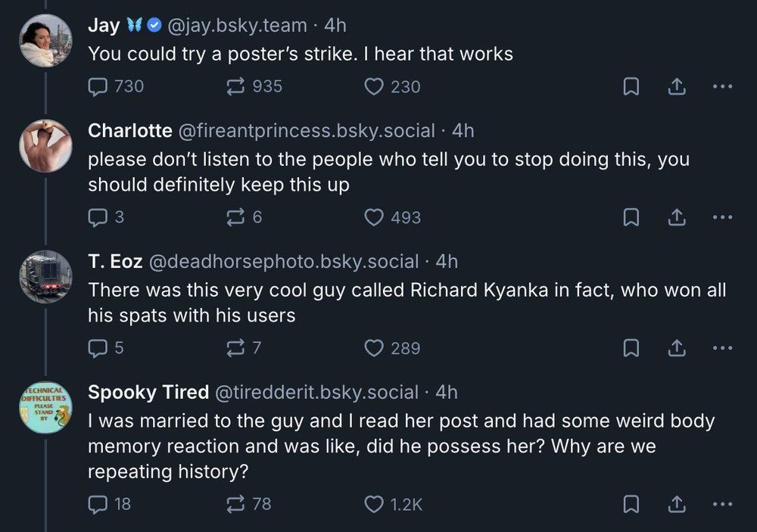Open the @fireantprincess.bsky.social handle link
The image size is (757, 532).
306,131
